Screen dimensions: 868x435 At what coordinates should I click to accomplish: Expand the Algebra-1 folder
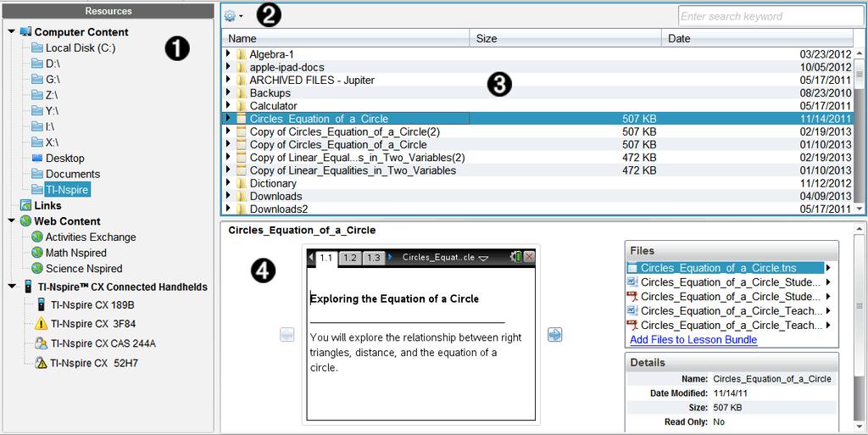click(228, 54)
